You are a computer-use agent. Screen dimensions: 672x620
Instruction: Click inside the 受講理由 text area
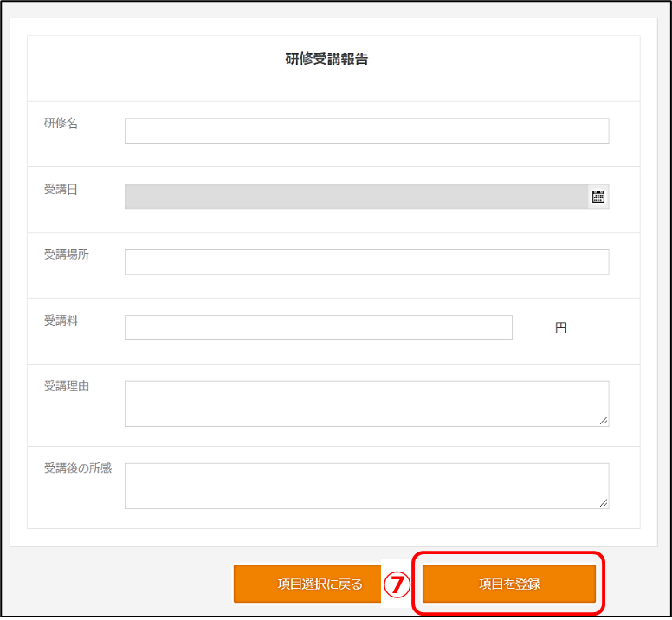tap(367, 404)
